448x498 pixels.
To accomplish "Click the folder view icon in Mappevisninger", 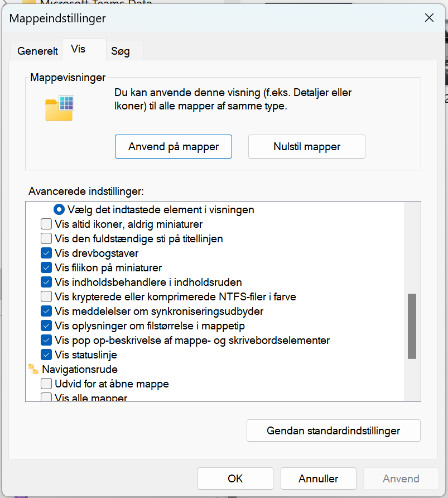I will 60,108.
